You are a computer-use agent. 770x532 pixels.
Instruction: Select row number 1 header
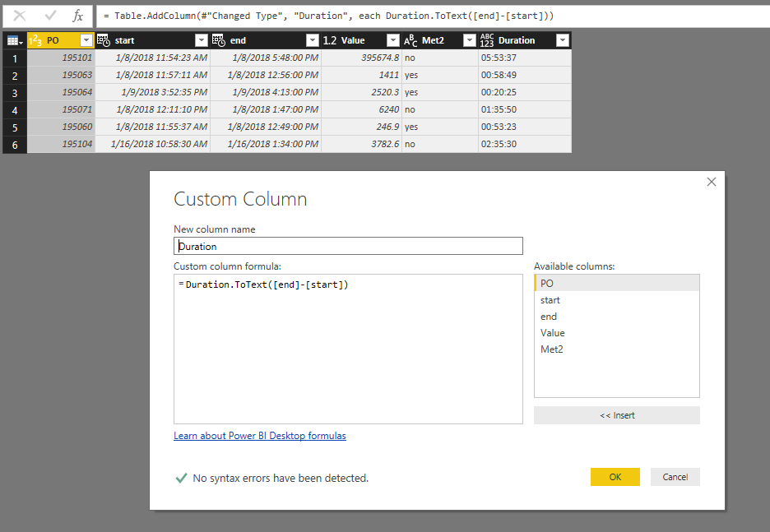point(15,58)
